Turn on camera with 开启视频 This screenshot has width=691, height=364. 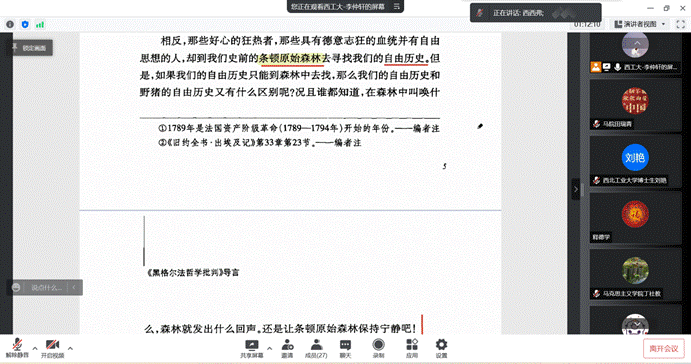tap(52, 348)
